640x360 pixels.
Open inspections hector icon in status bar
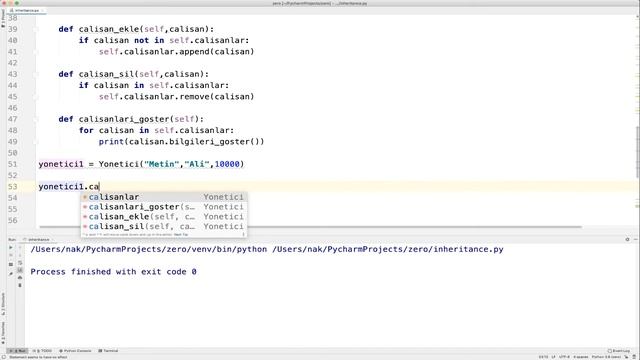click(x=635, y=357)
